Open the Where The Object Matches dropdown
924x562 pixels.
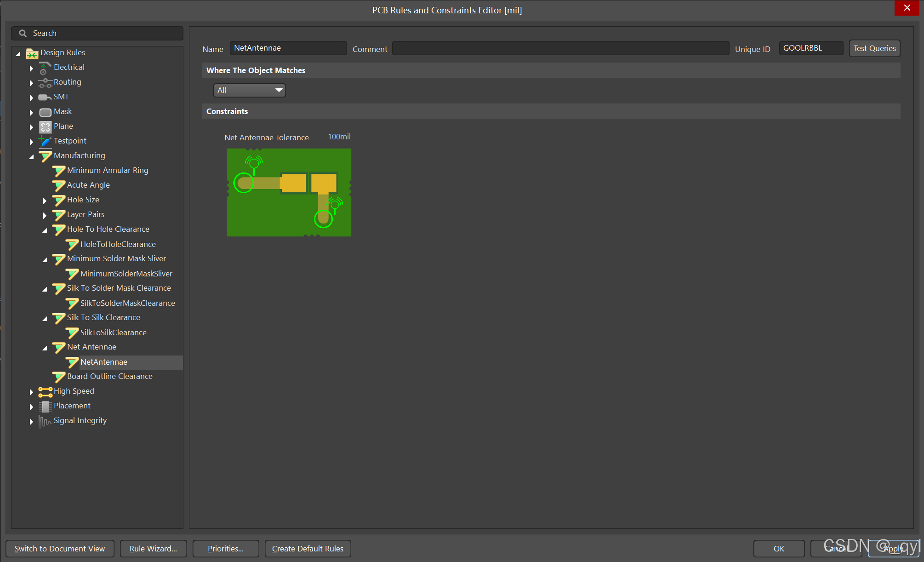[250, 90]
